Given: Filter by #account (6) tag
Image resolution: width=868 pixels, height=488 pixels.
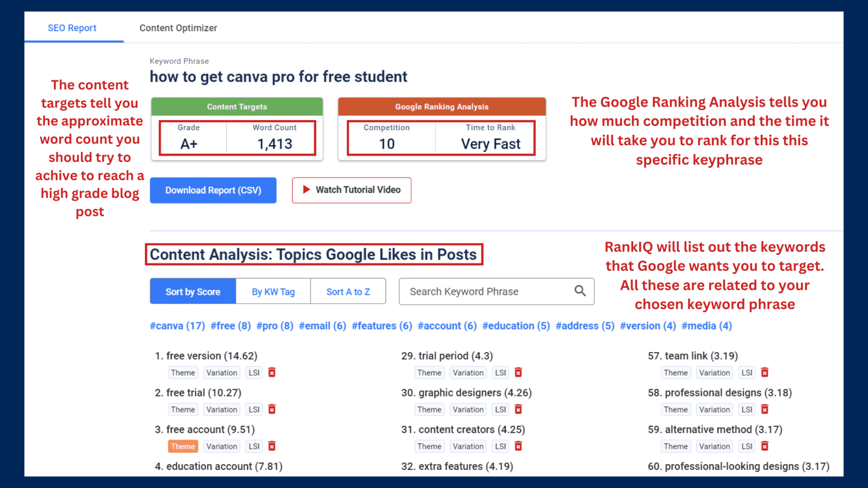Looking at the screenshot, I should (447, 326).
